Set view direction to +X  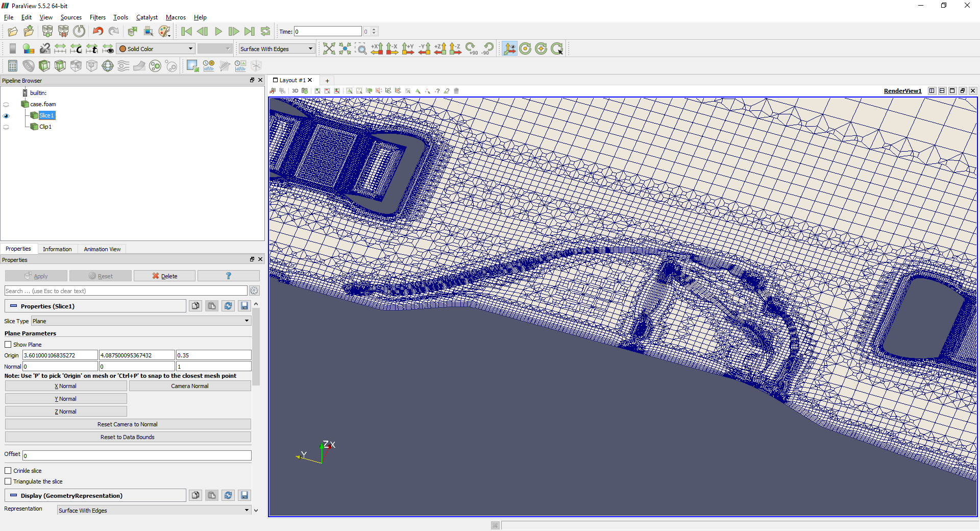pos(377,49)
